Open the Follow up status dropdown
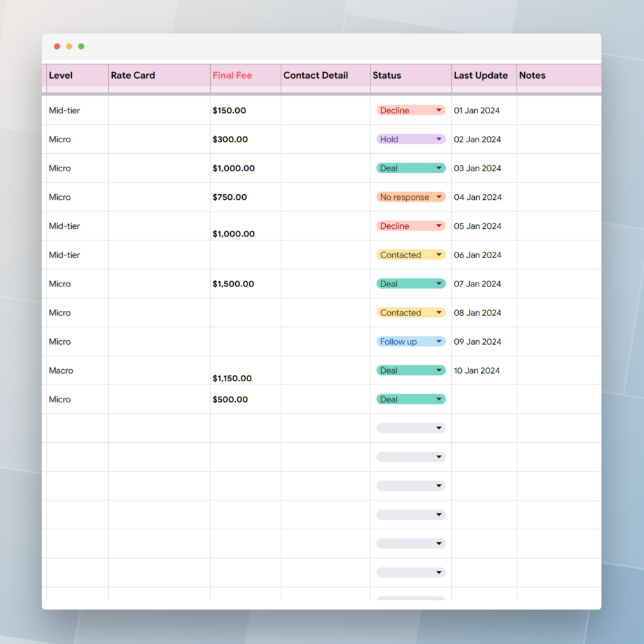644x644 pixels. coord(411,342)
